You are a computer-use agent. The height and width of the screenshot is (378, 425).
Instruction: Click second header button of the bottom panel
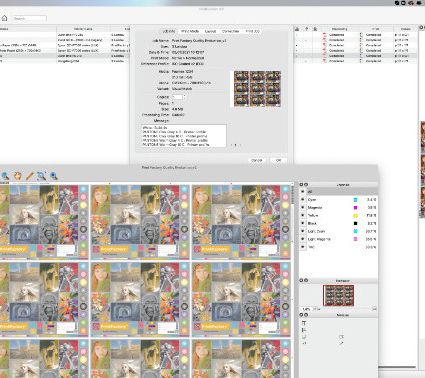pos(306,315)
